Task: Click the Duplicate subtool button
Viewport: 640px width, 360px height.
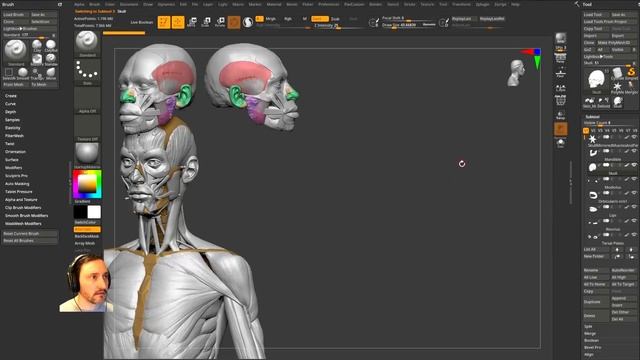Action: pyautogui.click(x=596, y=302)
